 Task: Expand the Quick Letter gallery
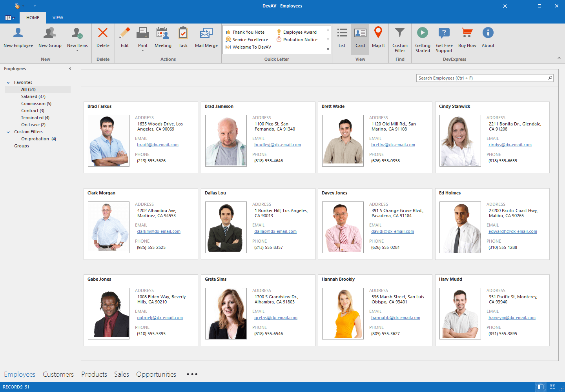pos(328,49)
